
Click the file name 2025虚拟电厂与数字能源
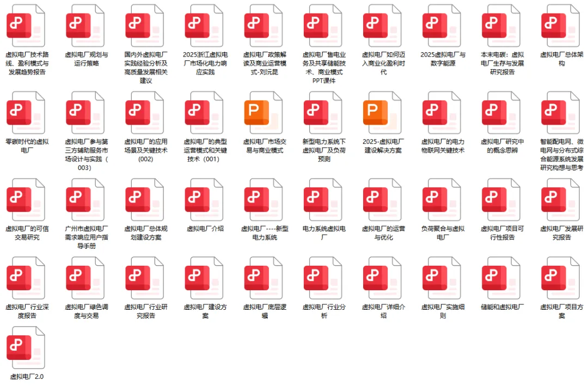(443, 59)
